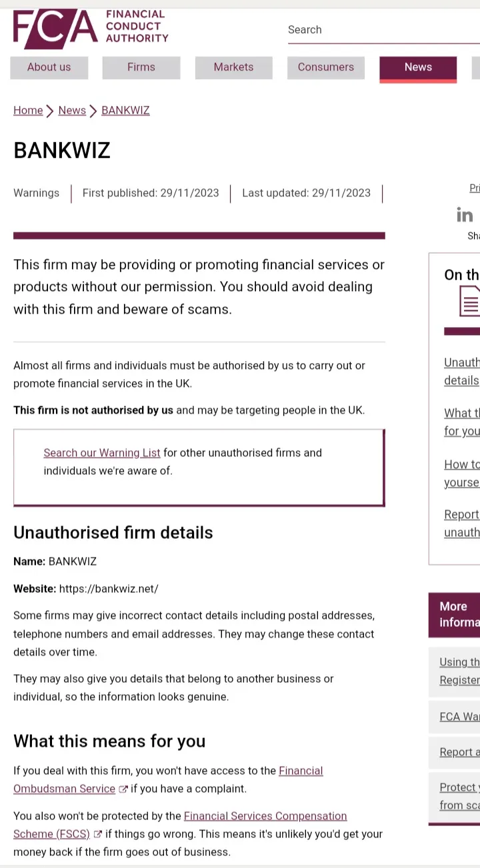Viewport: 480px width, 868px height.
Task: Open Financial Ombudsman Service link
Action: click(168, 779)
